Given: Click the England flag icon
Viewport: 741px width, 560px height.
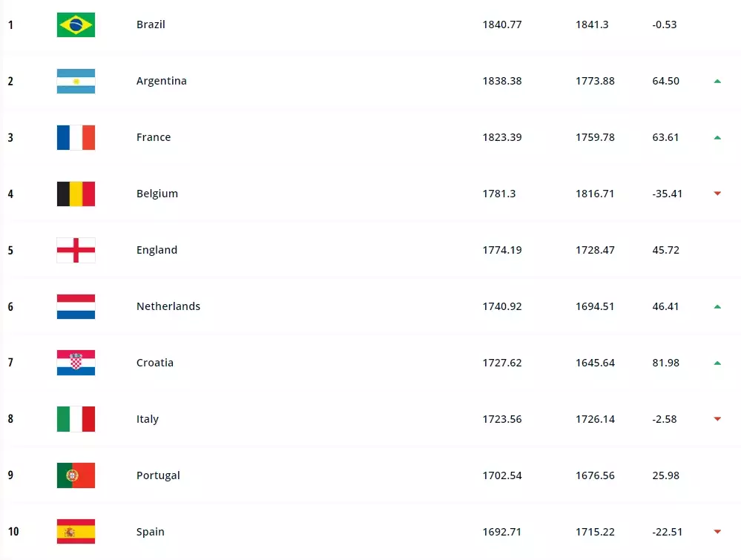Looking at the screenshot, I should point(76,250).
